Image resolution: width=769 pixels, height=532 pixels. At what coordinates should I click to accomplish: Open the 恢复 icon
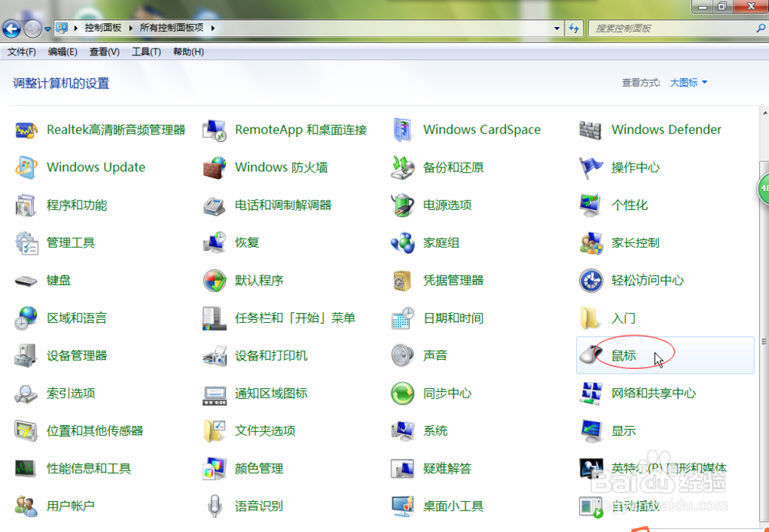coord(215,243)
